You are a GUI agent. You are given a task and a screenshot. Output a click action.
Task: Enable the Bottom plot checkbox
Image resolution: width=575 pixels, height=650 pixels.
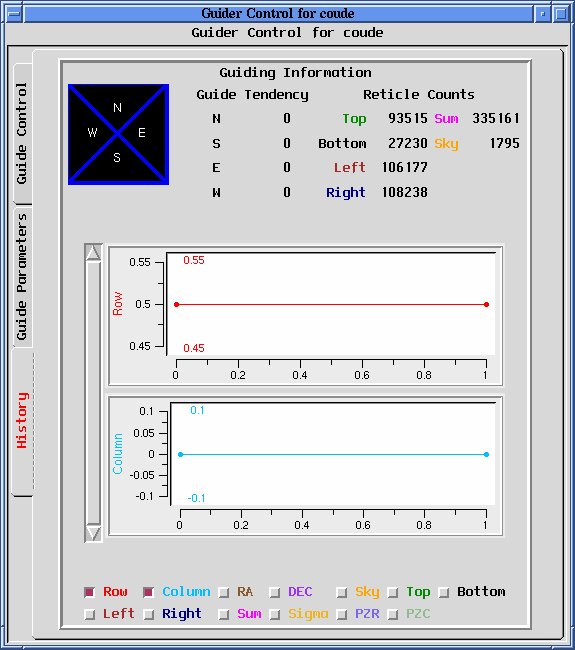coord(444,592)
